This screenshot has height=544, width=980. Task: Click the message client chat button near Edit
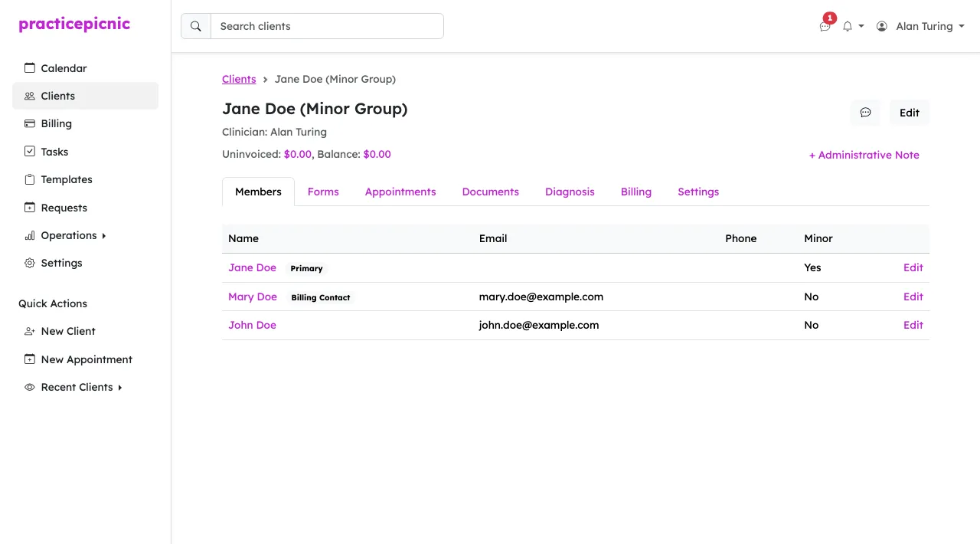point(865,113)
